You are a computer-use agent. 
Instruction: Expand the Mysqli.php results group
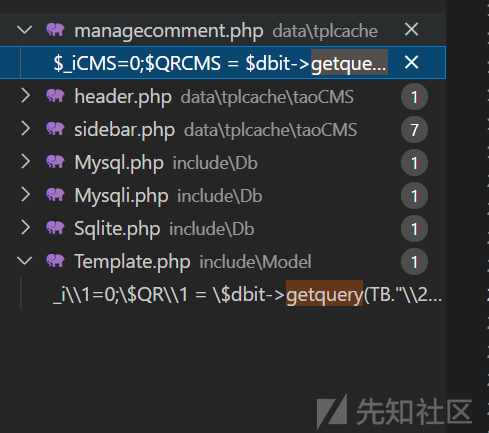25,195
